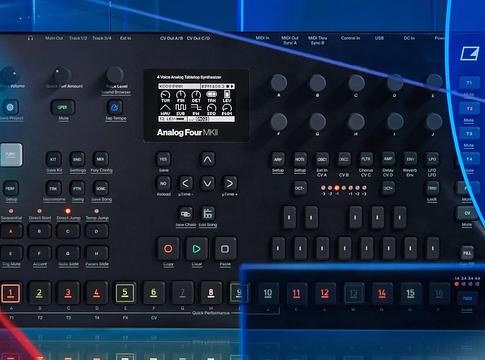The height and width of the screenshot is (360, 485).
Task: Click the Right arrow µTime+ key
Action: (230, 183)
